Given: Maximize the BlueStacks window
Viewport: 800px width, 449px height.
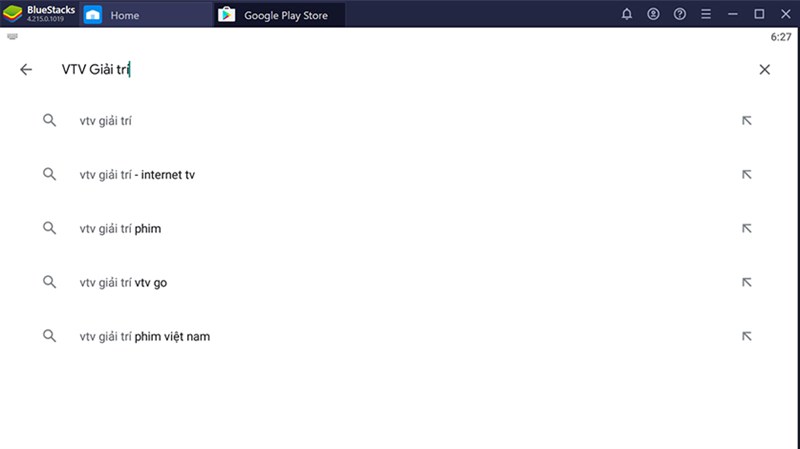Looking at the screenshot, I should pyautogui.click(x=759, y=14).
